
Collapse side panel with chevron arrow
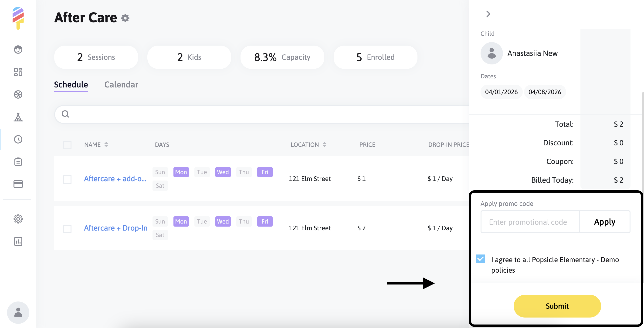488,14
